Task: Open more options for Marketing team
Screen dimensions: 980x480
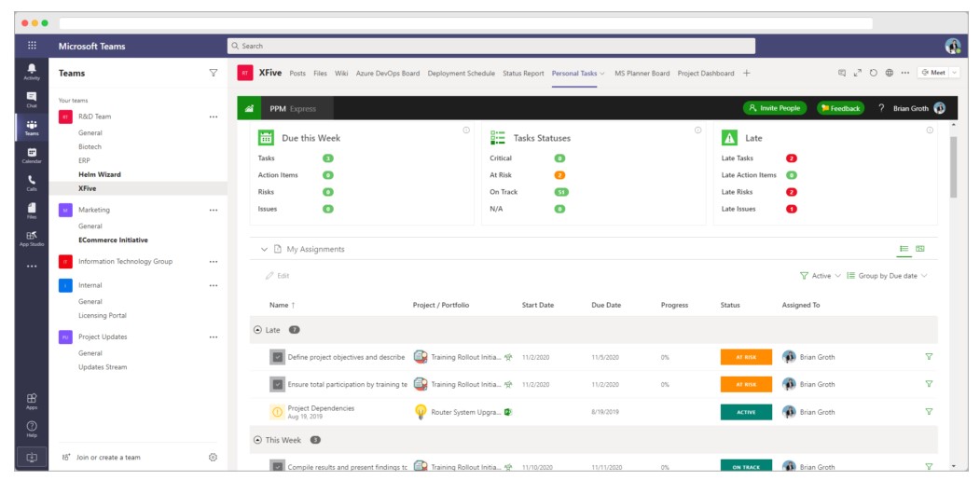Action: [214, 211]
